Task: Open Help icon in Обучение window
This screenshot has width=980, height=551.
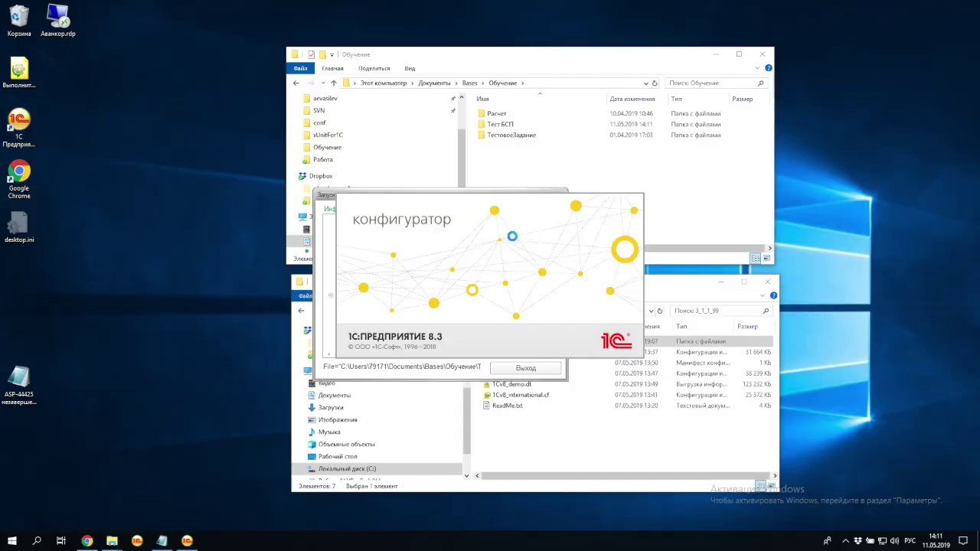Action: (x=769, y=68)
